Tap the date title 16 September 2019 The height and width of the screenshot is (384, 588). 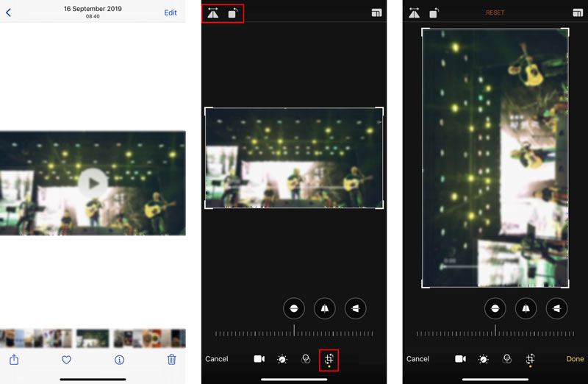tap(93, 9)
